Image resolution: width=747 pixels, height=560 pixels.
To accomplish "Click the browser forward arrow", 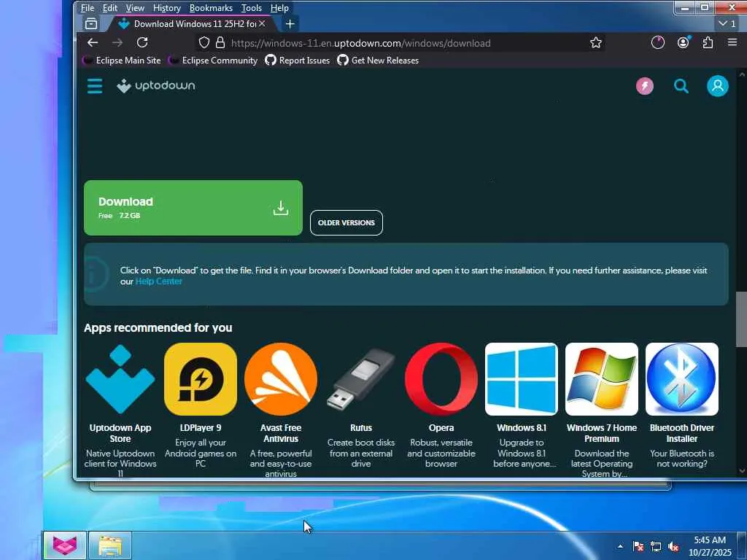I will click(117, 43).
